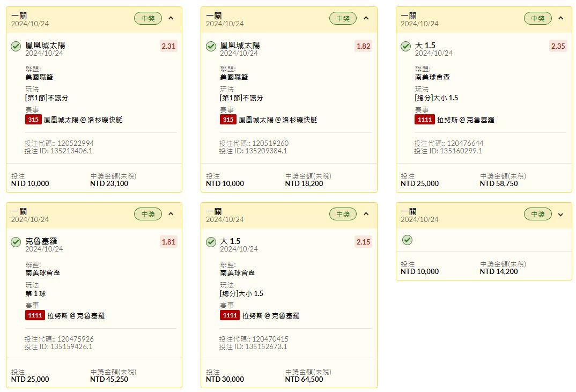Click 克魯塞羅 selection title
This screenshot has width=576, height=392.
(41, 241)
